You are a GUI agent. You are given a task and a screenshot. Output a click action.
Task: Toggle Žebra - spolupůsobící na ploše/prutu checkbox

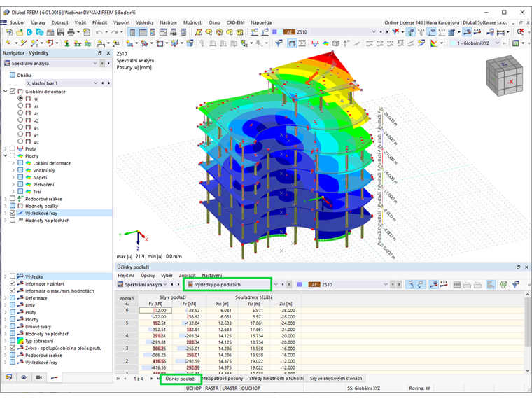click(x=13, y=348)
